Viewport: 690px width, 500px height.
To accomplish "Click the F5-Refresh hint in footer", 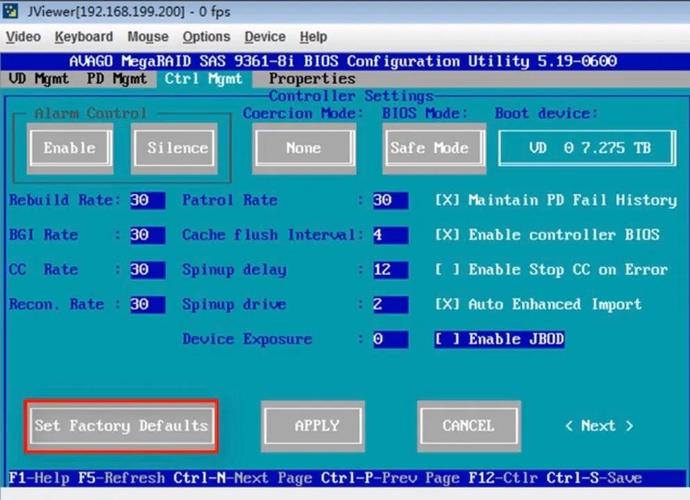I will pos(121,478).
